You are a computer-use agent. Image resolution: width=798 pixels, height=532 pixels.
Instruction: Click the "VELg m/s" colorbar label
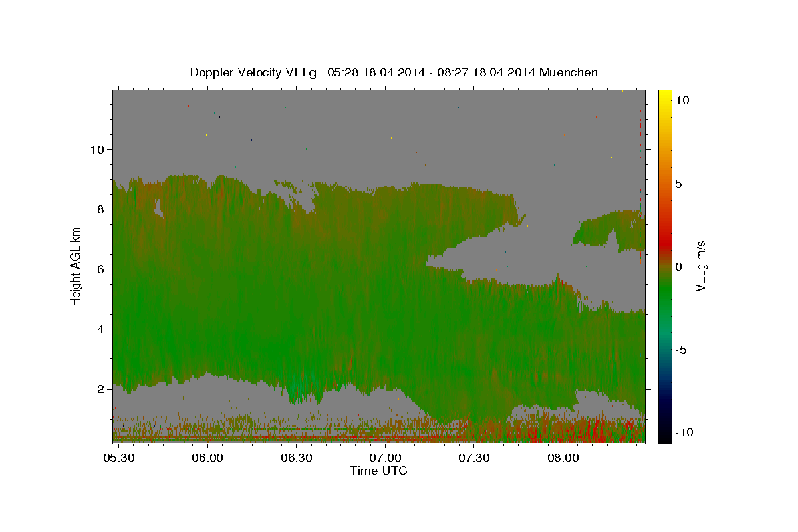tap(701, 267)
